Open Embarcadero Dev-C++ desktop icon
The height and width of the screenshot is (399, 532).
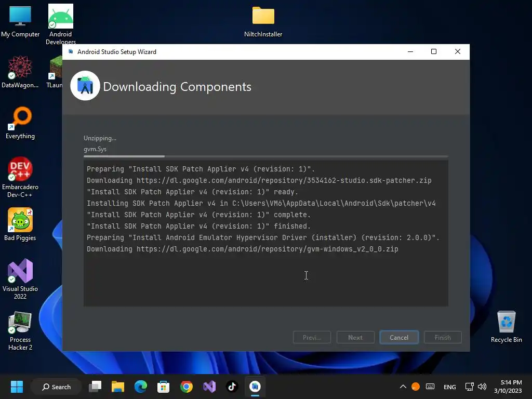[20, 177]
